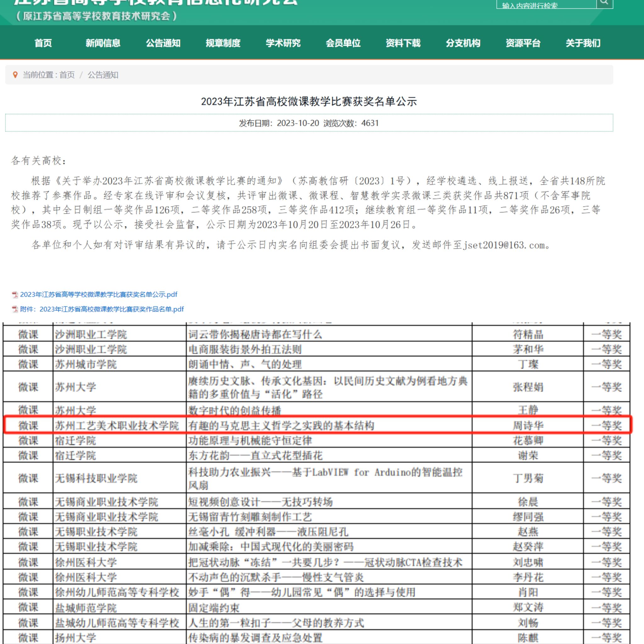Open the 资源平台 nav item
644x644 pixels.
coord(523,43)
